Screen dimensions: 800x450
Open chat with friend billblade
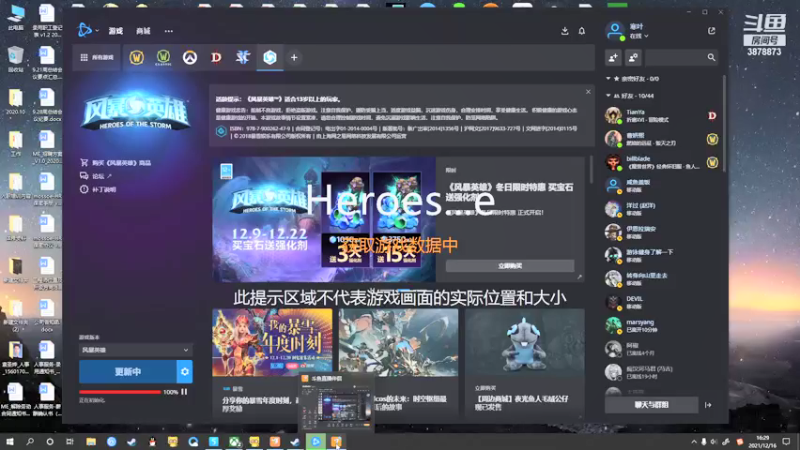click(661, 162)
